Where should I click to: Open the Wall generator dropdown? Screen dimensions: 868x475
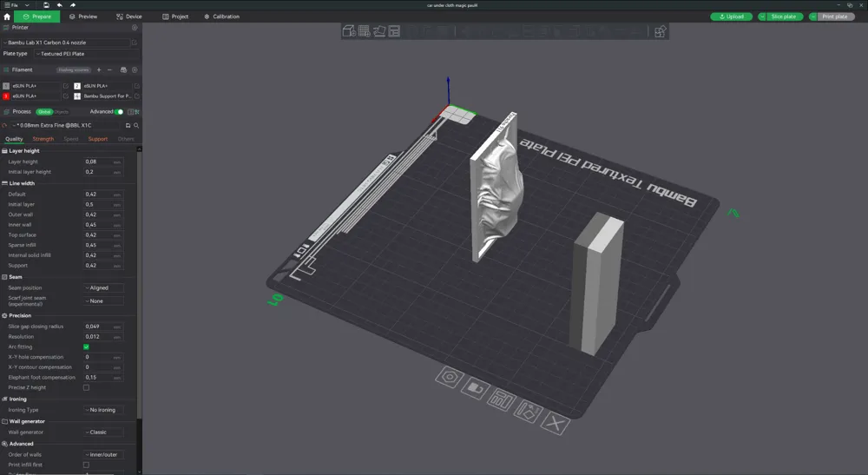(103, 432)
